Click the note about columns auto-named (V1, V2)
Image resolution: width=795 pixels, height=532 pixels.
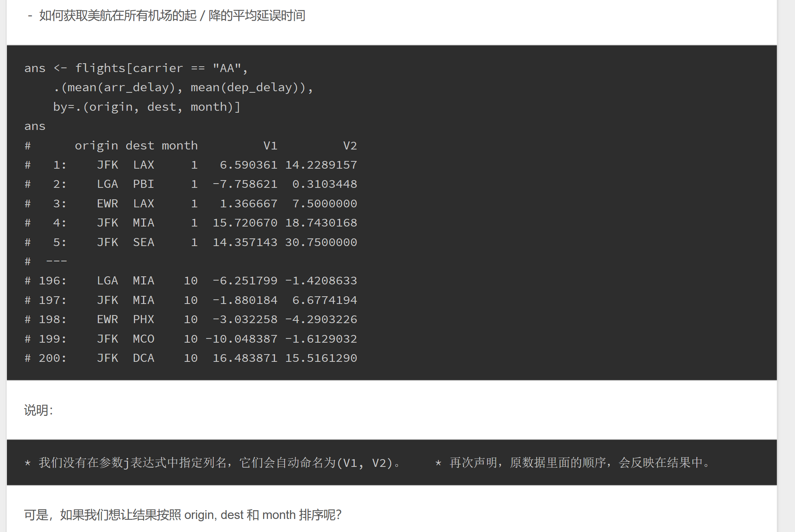click(x=211, y=463)
